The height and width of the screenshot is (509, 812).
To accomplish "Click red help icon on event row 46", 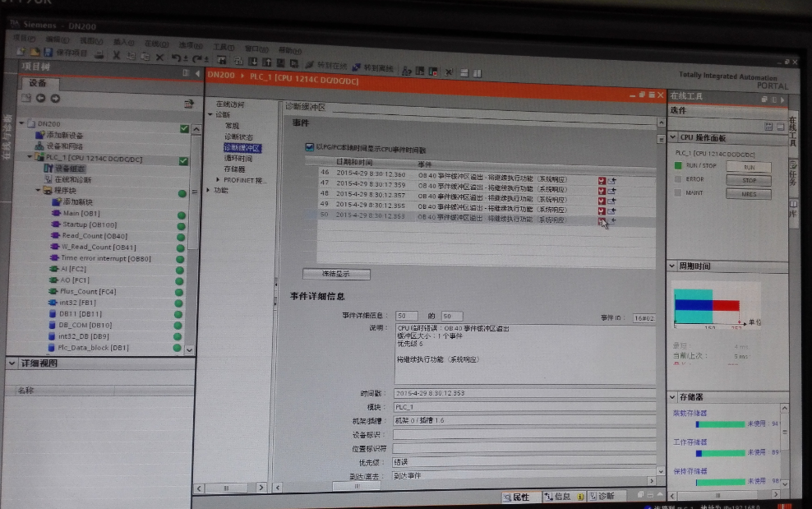I will 602,180.
